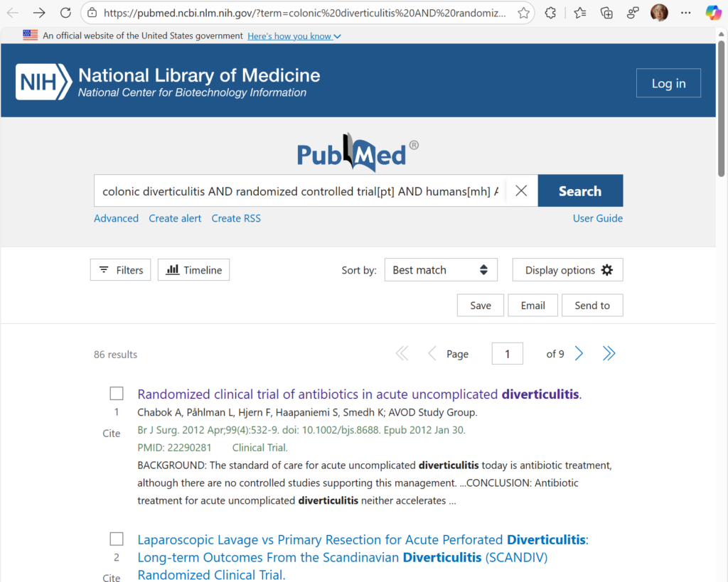The image size is (728, 582).
Task: Open Display options gear button
Action: tap(567, 270)
